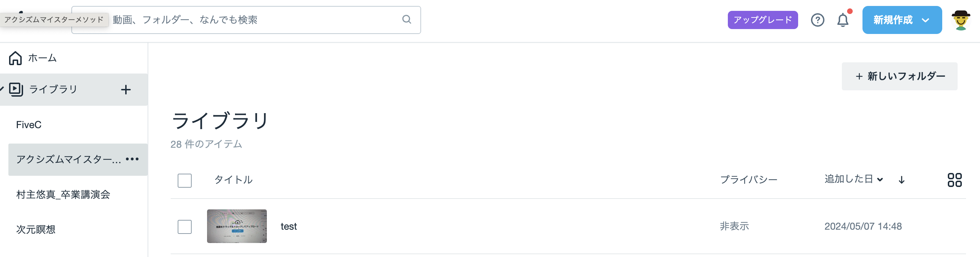Image resolution: width=980 pixels, height=257 pixels.
Task: Click the アップグレード button
Action: 762,20
